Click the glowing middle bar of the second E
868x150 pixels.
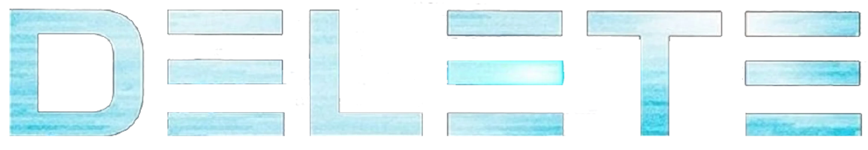[505, 73]
